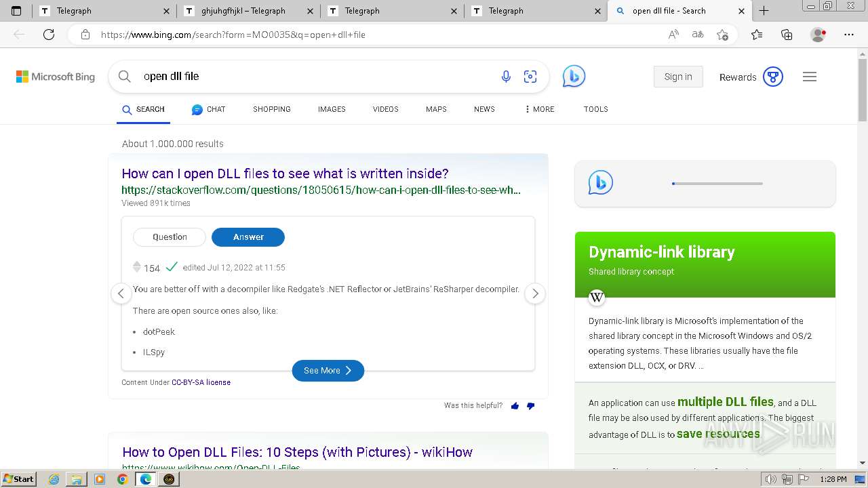868x488 pixels.
Task: Go to previous answer card arrow
Action: coord(121,293)
